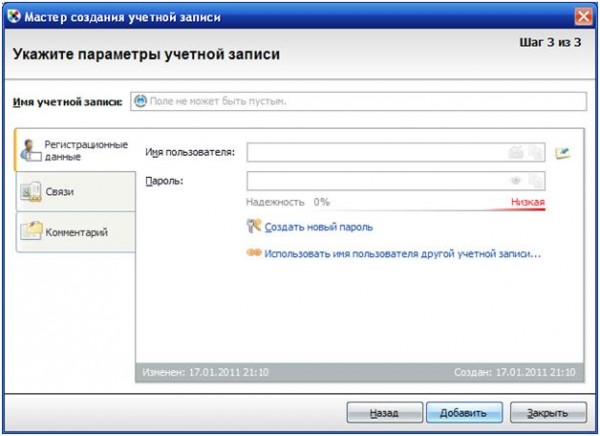Click the user icon on Регистрационные данные tab

pyautogui.click(x=31, y=150)
